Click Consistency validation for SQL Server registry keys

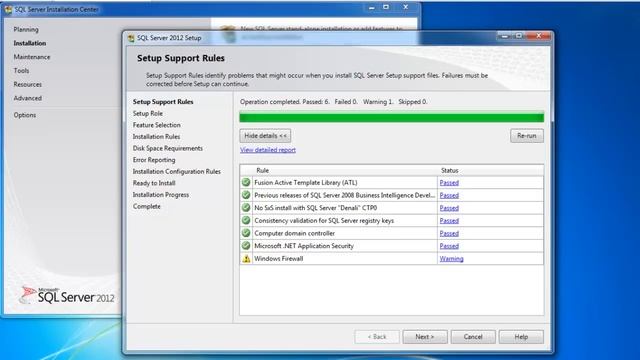pyautogui.click(x=324, y=220)
